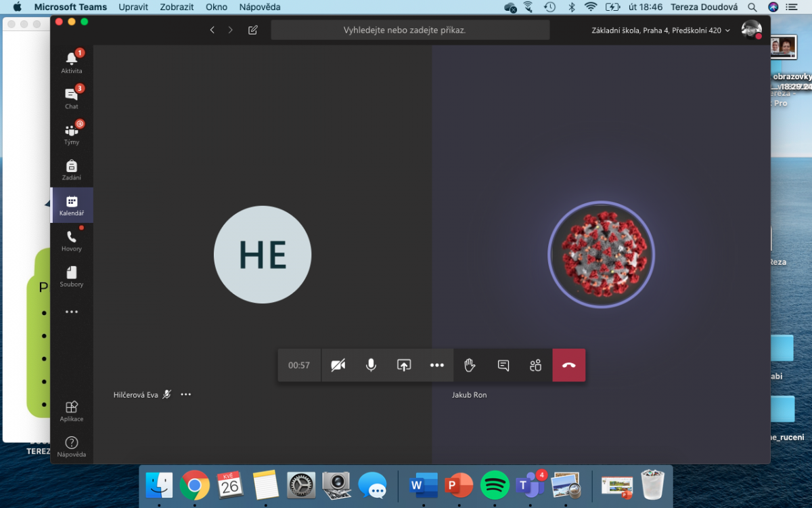Open the Zadání assignments section
Viewport: 812px width, 508px height.
point(72,169)
